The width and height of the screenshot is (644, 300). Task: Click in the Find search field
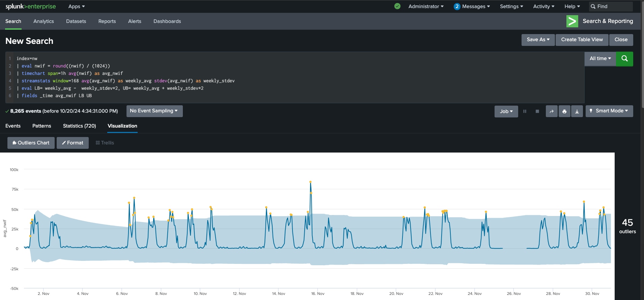point(611,6)
